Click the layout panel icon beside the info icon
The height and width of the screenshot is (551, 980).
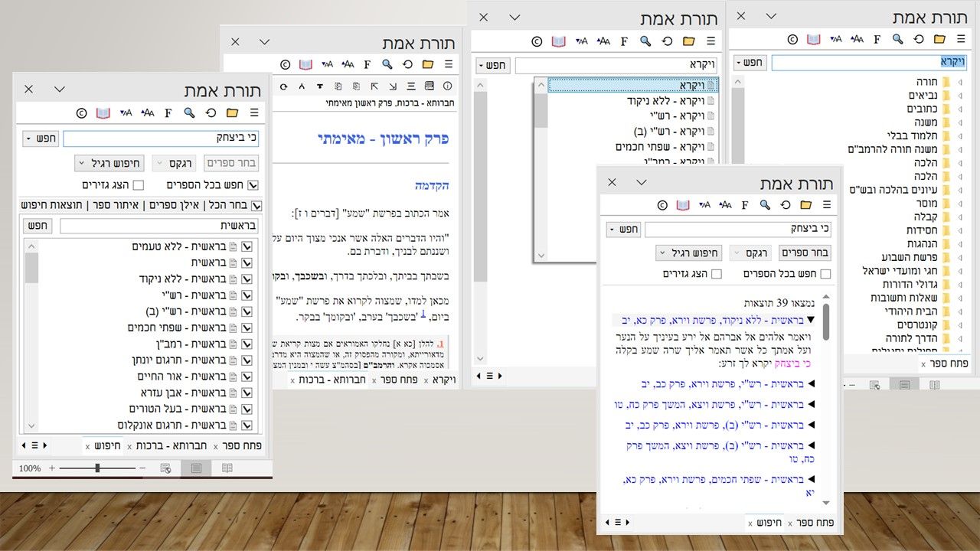tap(430, 86)
